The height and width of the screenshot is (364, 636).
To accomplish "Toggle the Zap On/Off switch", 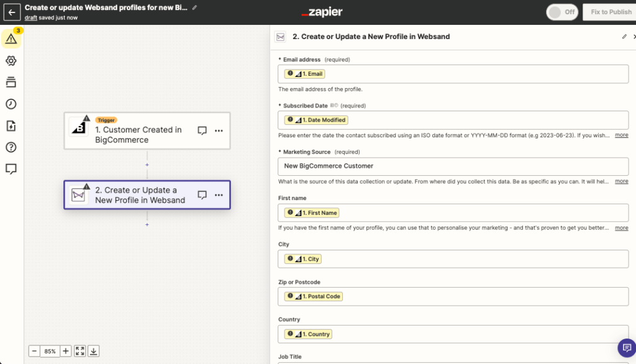I will point(561,12).
